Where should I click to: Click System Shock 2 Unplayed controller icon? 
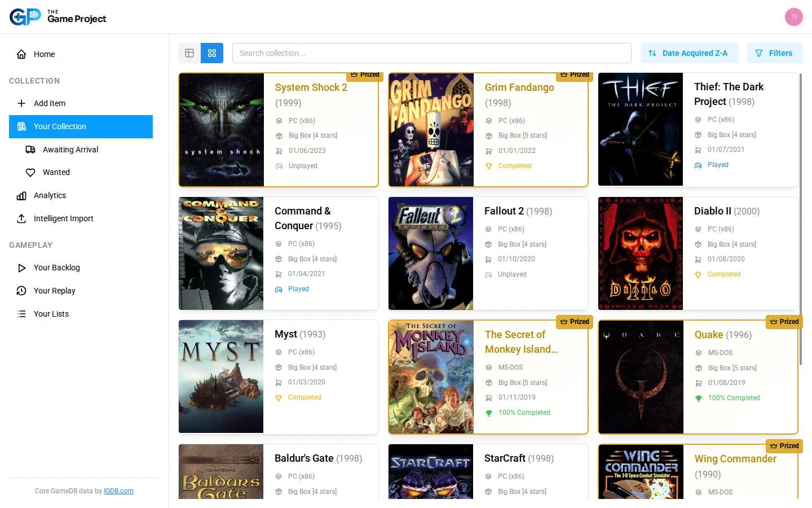pyautogui.click(x=279, y=166)
